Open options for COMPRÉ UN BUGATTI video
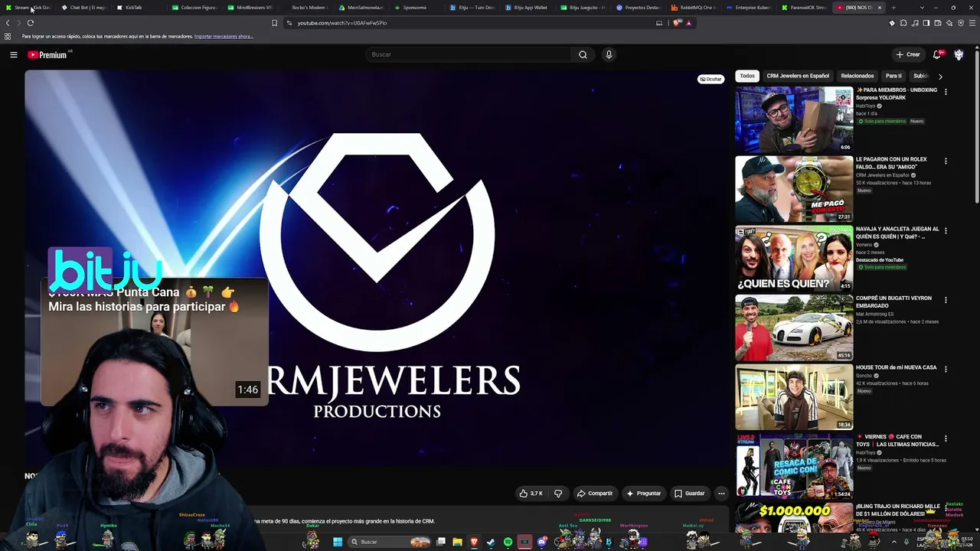The image size is (980, 551). (946, 300)
